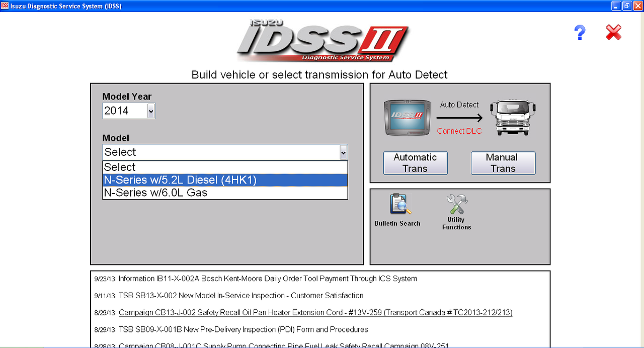Click the Model Year field showing 2014
Image resolution: width=644 pixels, height=348 pixels.
[129, 111]
